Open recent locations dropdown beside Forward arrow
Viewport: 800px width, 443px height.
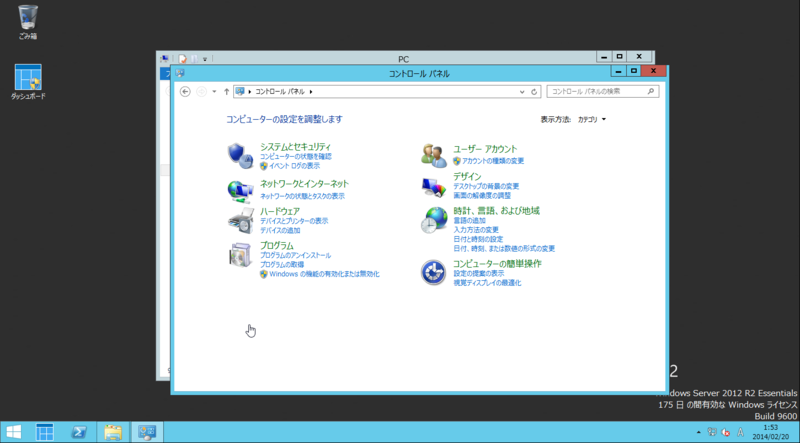pyautogui.click(x=214, y=91)
